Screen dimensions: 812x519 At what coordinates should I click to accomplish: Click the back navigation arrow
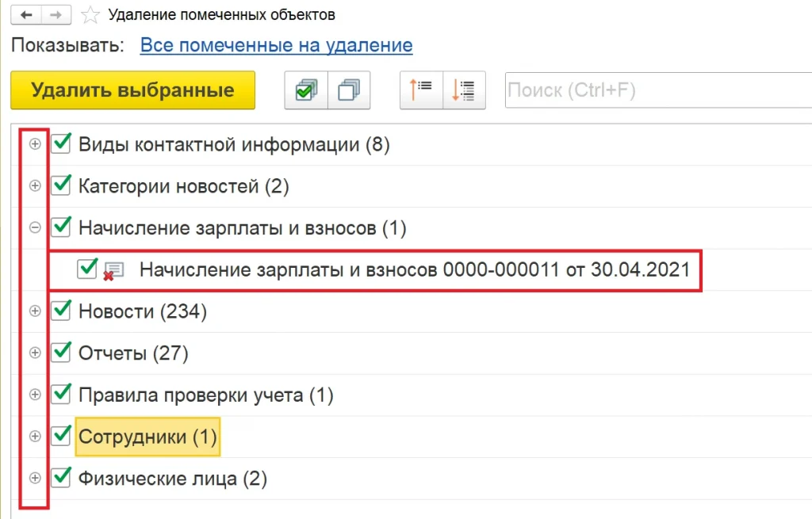(25, 15)
